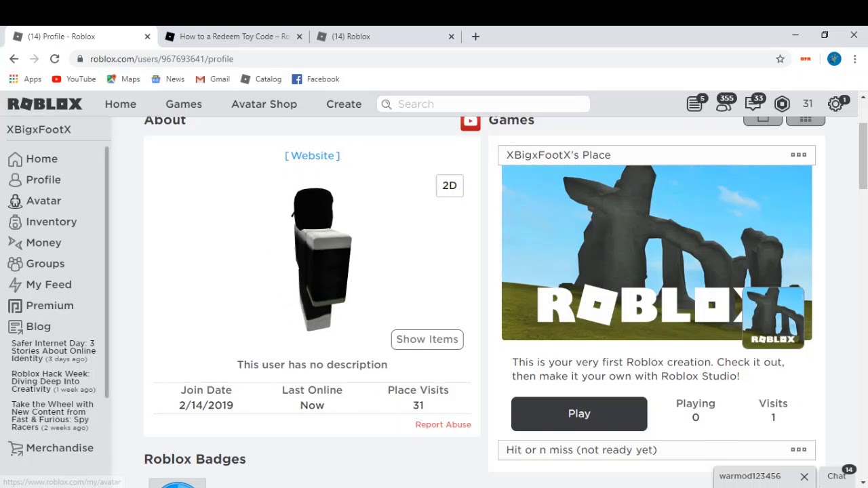Click the Roblox search field

(x=484, y=104)
